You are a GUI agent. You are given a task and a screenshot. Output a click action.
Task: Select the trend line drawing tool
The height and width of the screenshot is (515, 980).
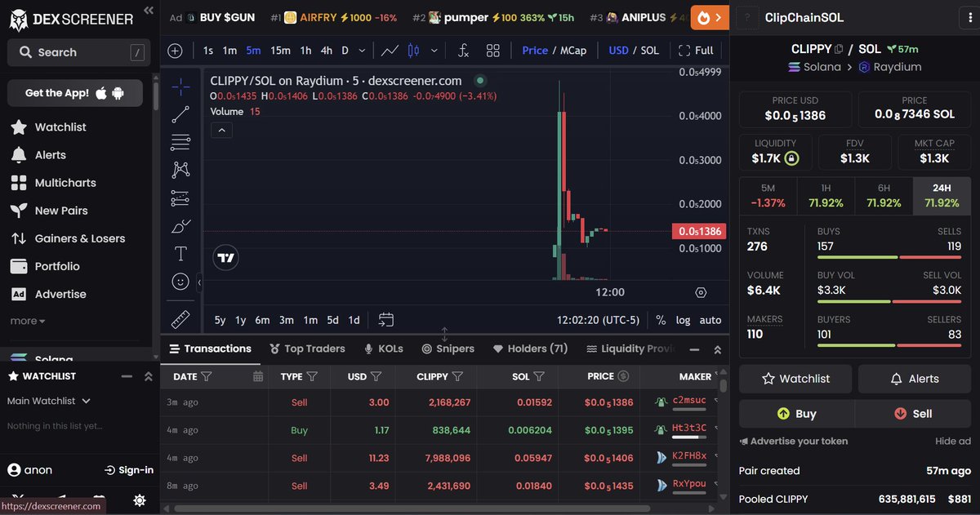(x=180, y=114)
